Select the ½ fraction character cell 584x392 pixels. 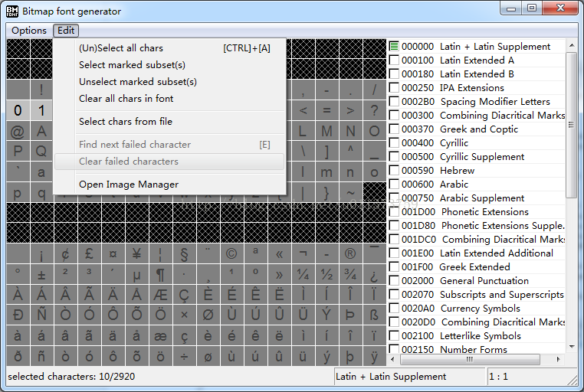pyautogui.click(x=326, y=274)
